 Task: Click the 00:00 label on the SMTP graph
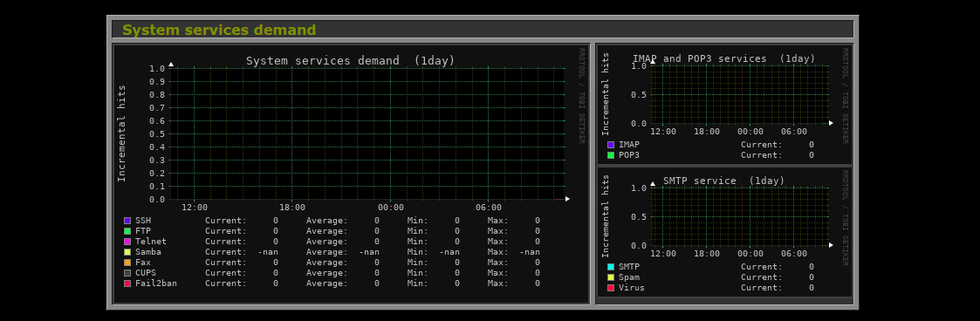point(750,254)
